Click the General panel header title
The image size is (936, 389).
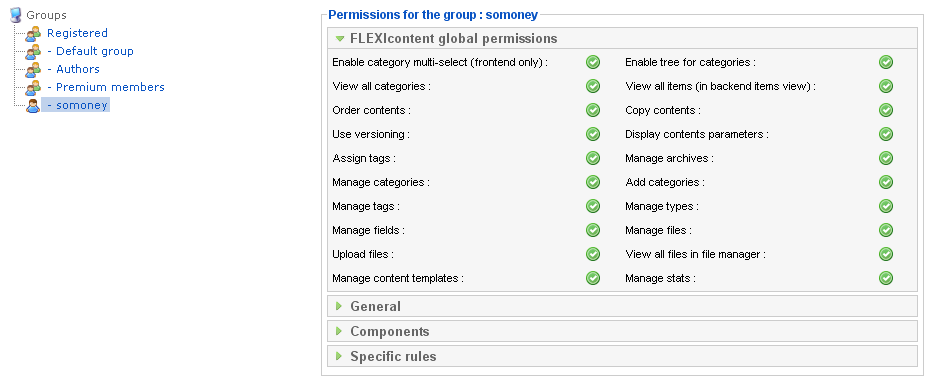click(x=375, y=306)
